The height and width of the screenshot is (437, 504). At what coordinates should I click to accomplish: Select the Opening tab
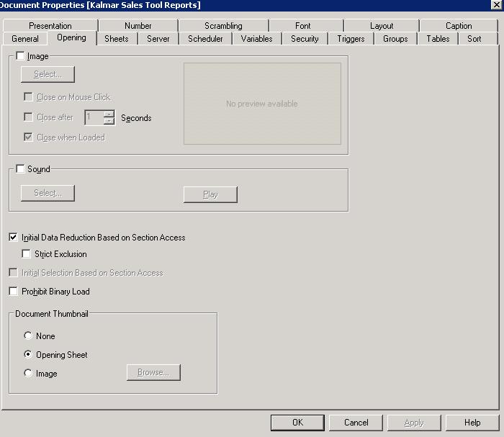tap(71, 38)
